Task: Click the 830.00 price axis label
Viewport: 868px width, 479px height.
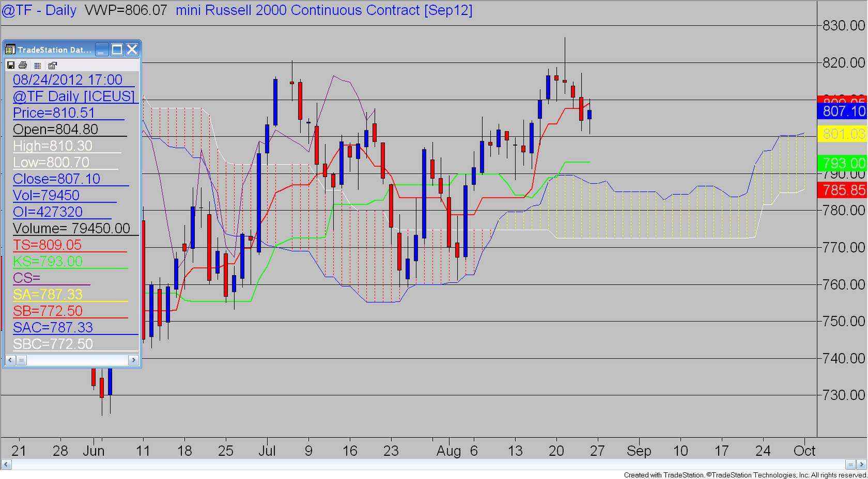Action: tap(844, 25)
